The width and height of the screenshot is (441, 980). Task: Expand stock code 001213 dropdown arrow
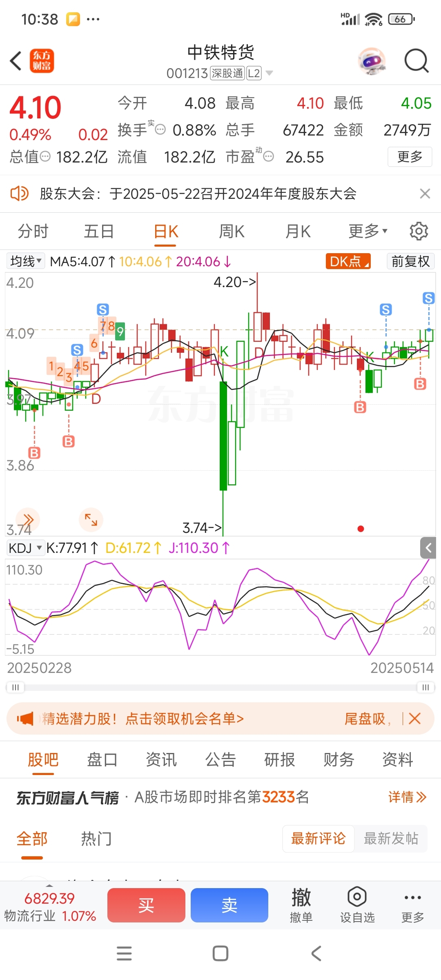point(269,73)
